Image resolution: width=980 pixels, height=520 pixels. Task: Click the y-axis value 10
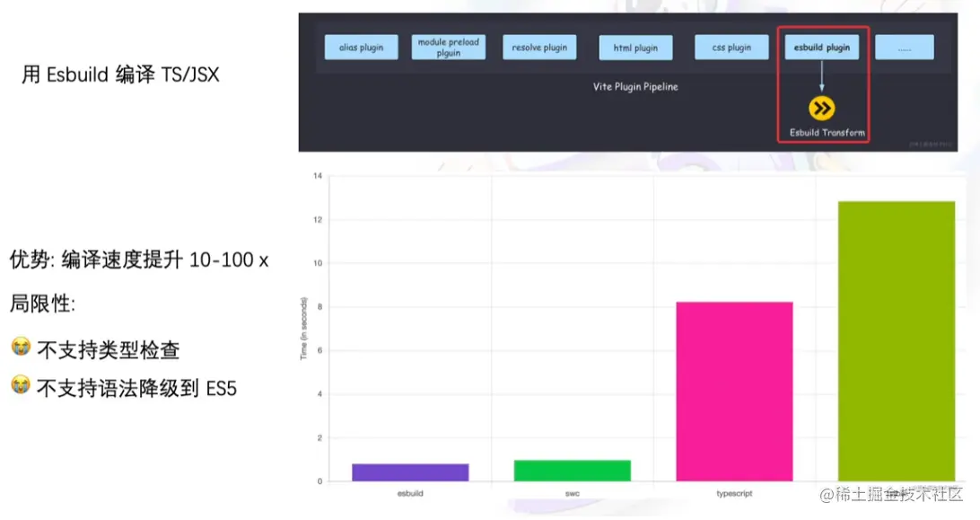tap(318, 263)
